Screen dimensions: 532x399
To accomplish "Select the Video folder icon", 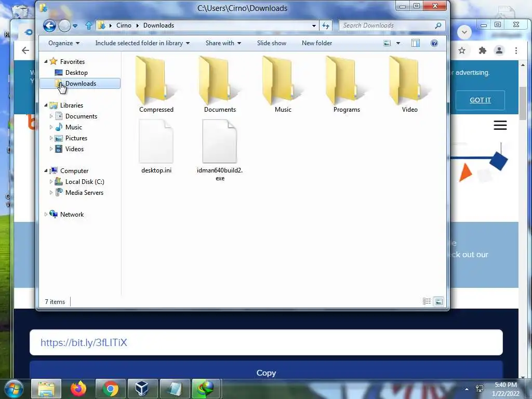I will [410, 82].
